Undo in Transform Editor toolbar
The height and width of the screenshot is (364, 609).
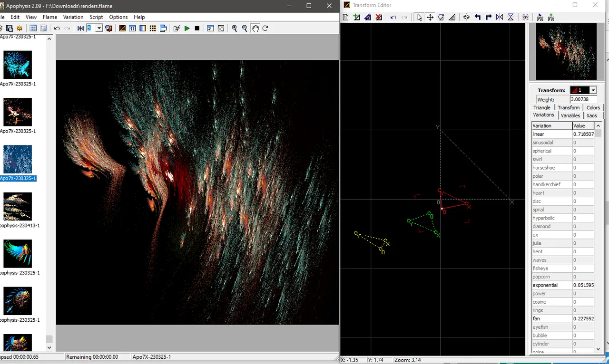tap(393, 18)
